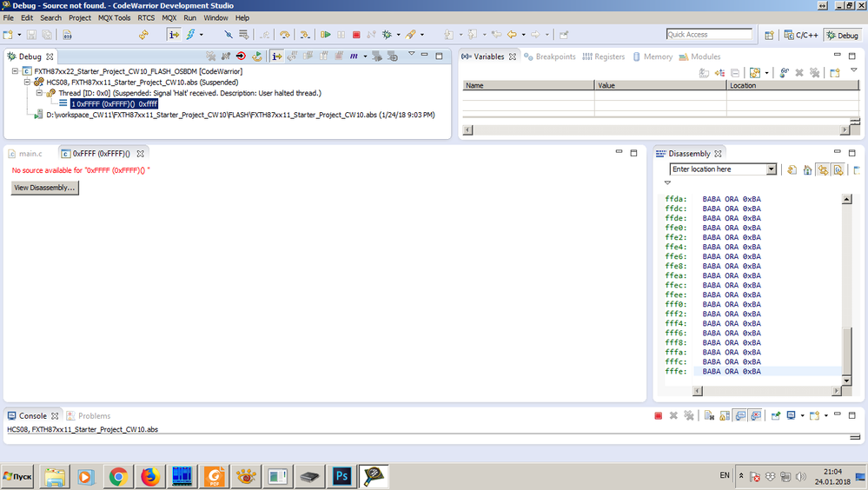Open the File menu
This screenshot has height=490, width=868.
click(9, 17)
